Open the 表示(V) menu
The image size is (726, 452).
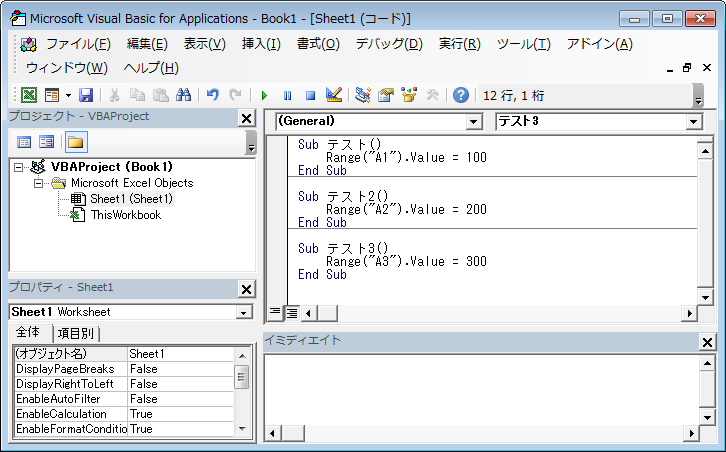click(205, 44)
